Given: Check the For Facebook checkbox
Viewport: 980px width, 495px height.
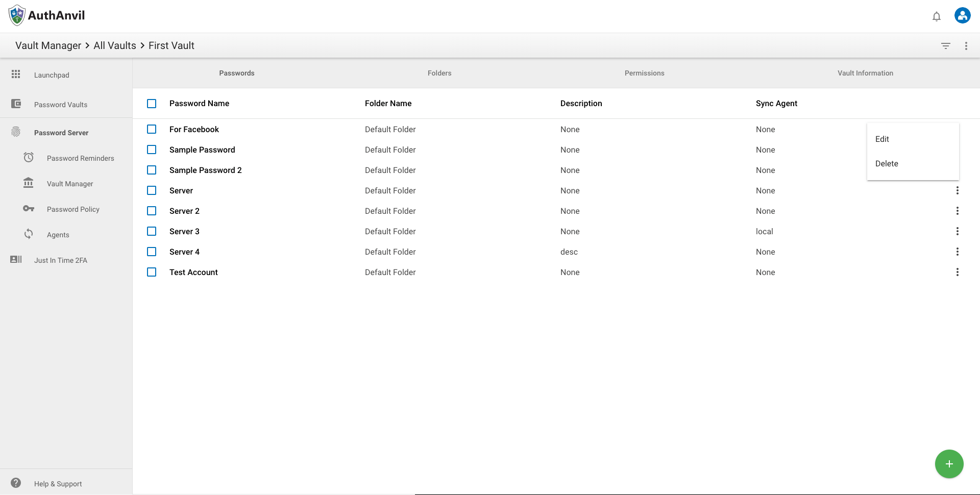Looking at the screenshot, I should coord(152,129).
